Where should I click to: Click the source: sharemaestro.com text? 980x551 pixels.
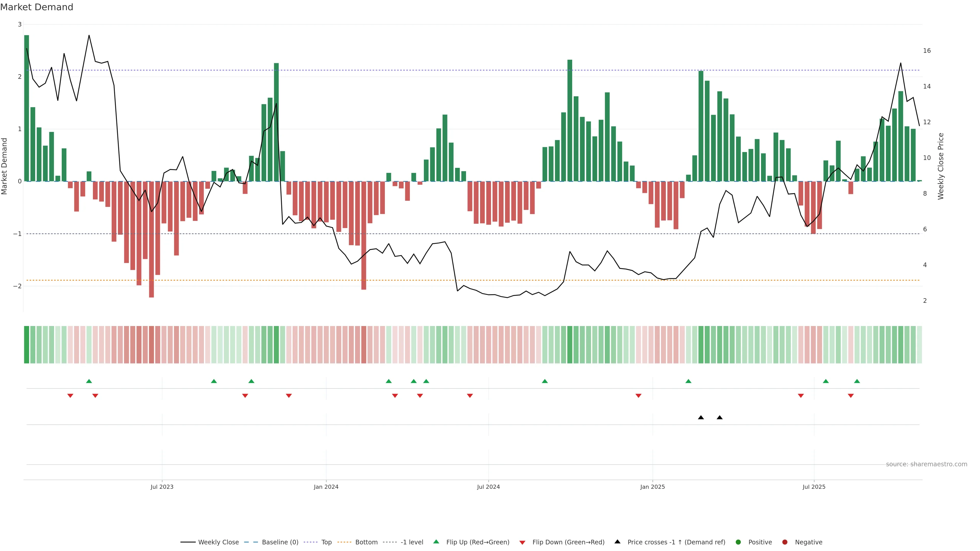pos(926,464)
